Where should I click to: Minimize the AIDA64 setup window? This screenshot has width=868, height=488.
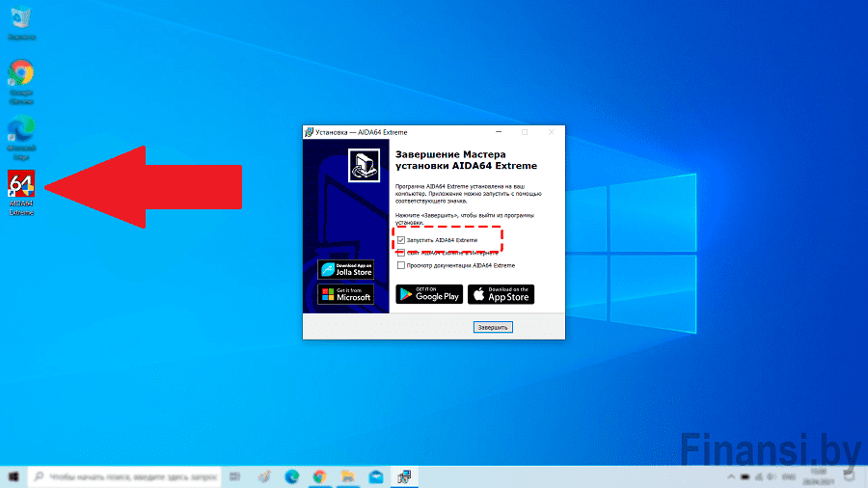(499, 132)
